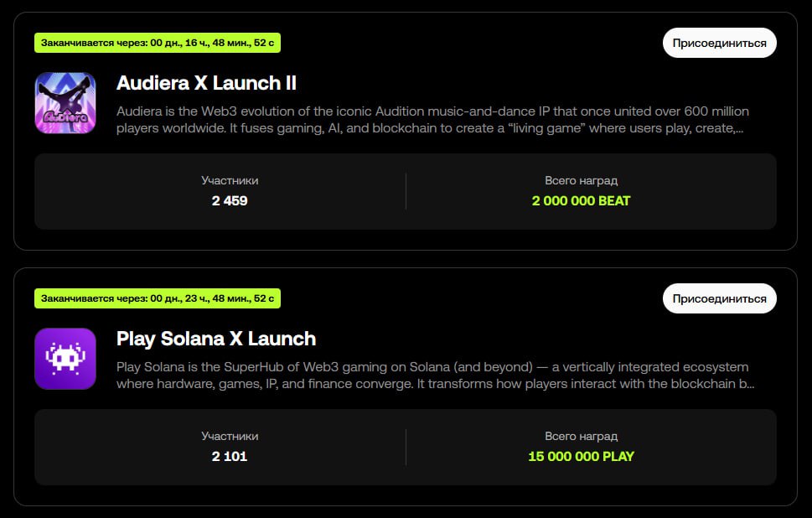Click the Audiera breakdancer app icon
This screenshot has height=518, width=812.
click(65, 102)
